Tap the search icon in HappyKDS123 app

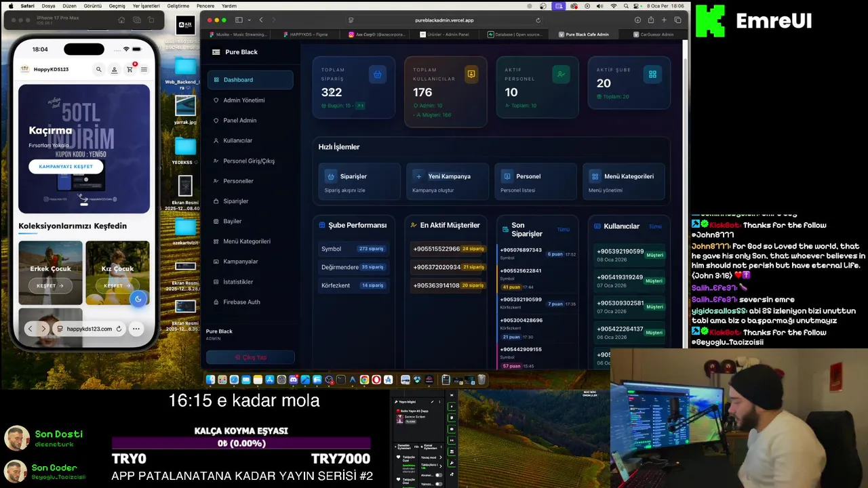point(98,69)
